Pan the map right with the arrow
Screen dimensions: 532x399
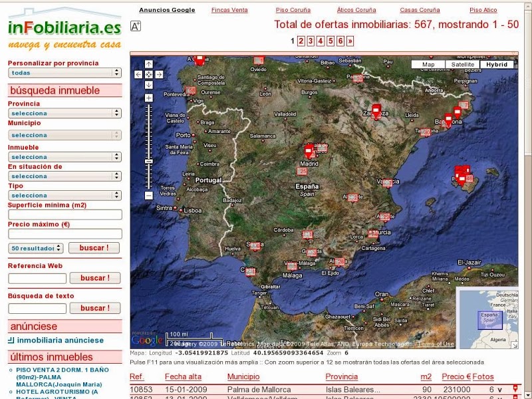click(x=159, y=74)
